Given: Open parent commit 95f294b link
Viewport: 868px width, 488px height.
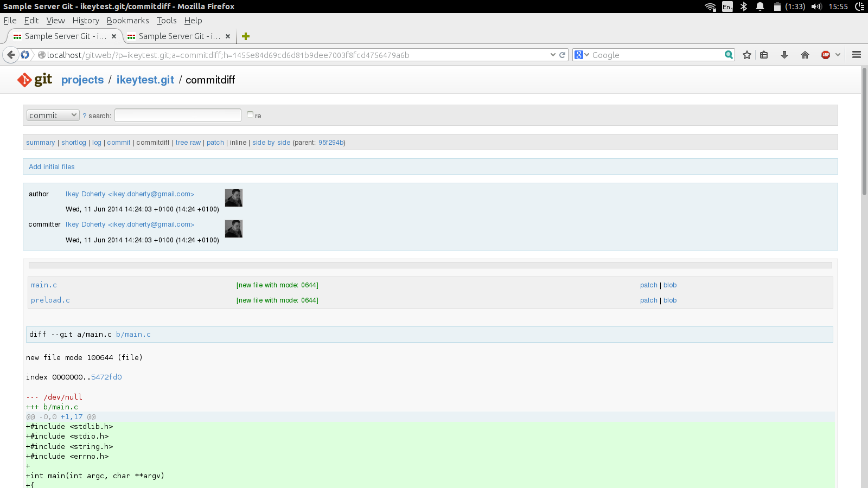Looking at the screenshot, I should 331,143.
